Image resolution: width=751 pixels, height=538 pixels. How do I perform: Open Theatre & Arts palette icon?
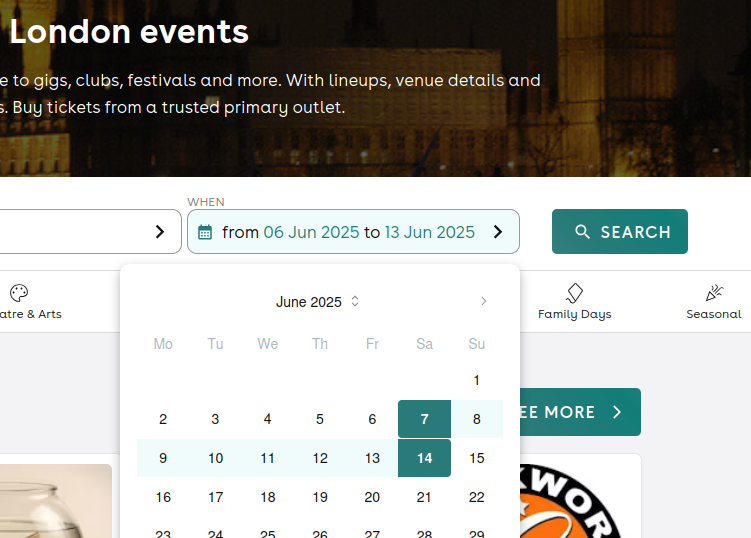pyautogui.click(x=19, y=293)
